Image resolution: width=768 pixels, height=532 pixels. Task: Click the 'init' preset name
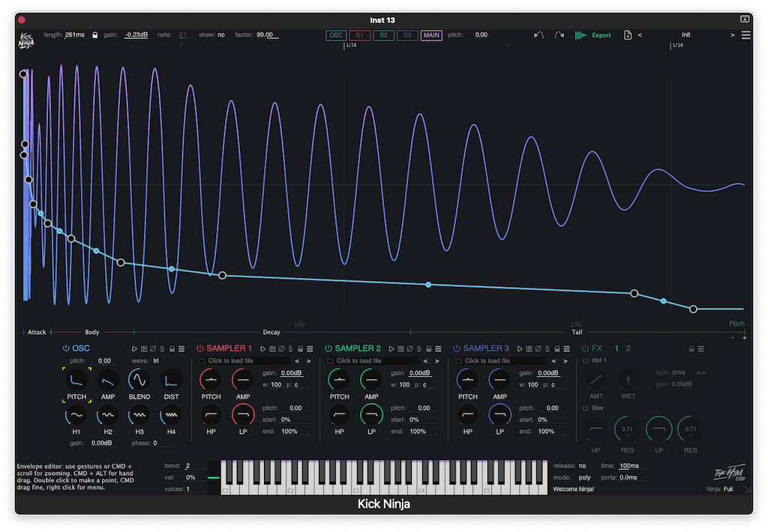coord(685,34)
